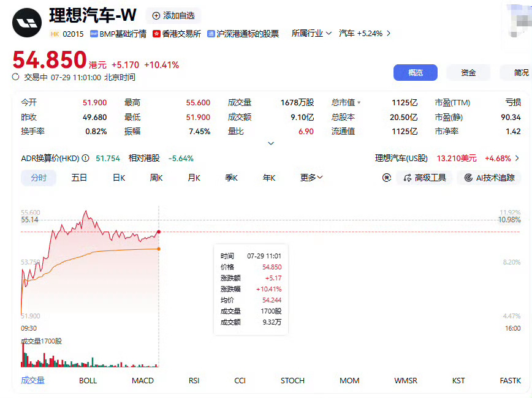
Task: Select MOM indicator
Action: tap(349, 380)
